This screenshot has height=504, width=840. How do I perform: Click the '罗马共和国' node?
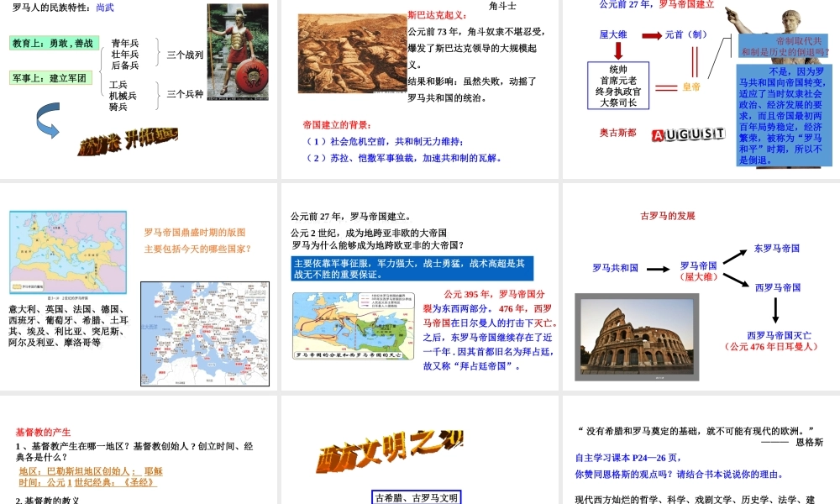615,268
